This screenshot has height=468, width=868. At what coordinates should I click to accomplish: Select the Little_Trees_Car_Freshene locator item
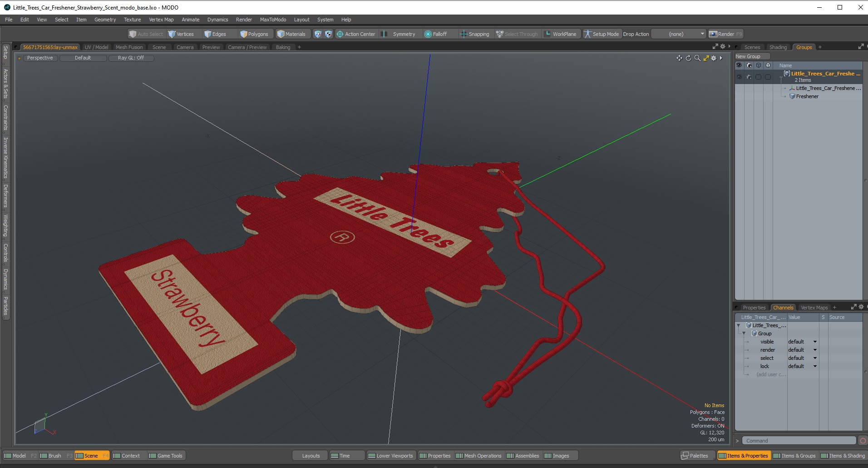tap(828, 88)
